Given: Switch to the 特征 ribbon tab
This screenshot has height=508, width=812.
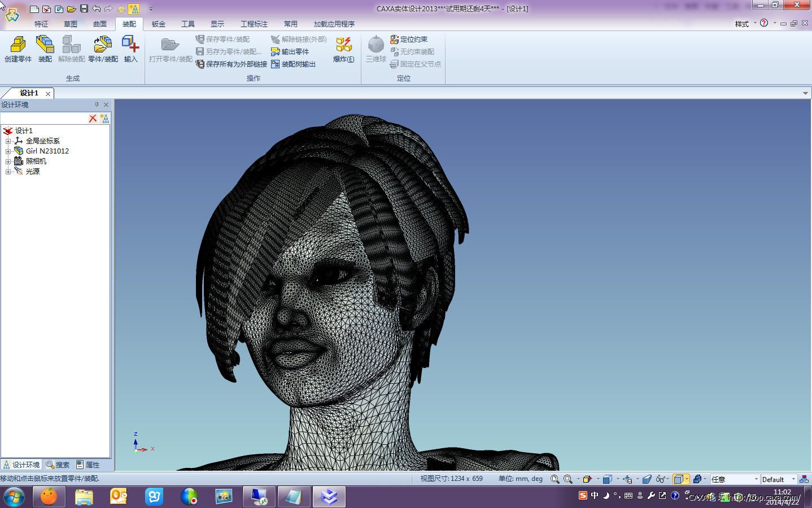Looking at the screenshot, I should [x=41, y=24].
